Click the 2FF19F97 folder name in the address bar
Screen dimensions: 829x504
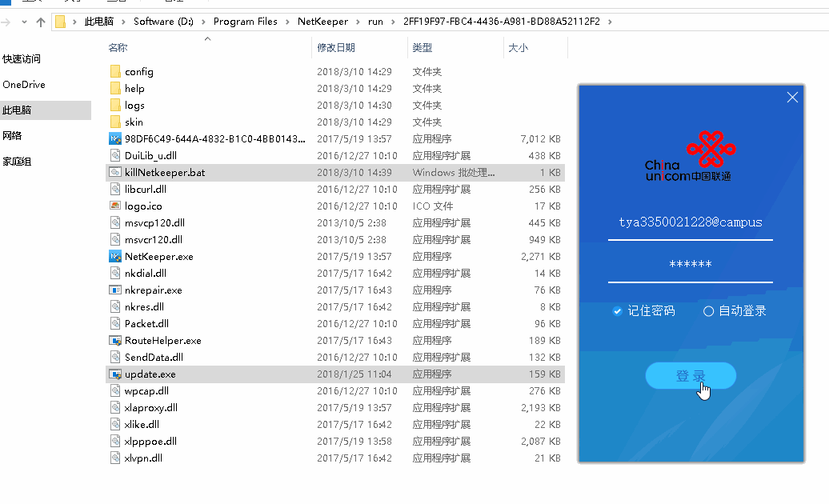[x=501, y=22]
